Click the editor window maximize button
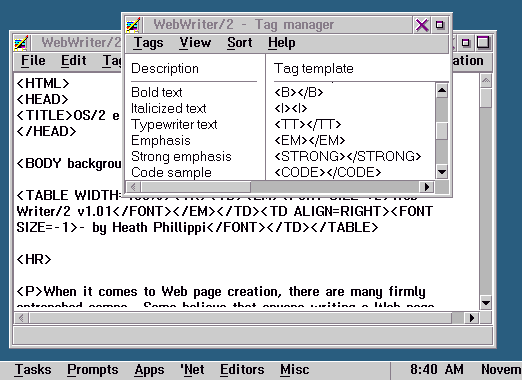Viewport: 522px width, 380px height. pos(483,42)
